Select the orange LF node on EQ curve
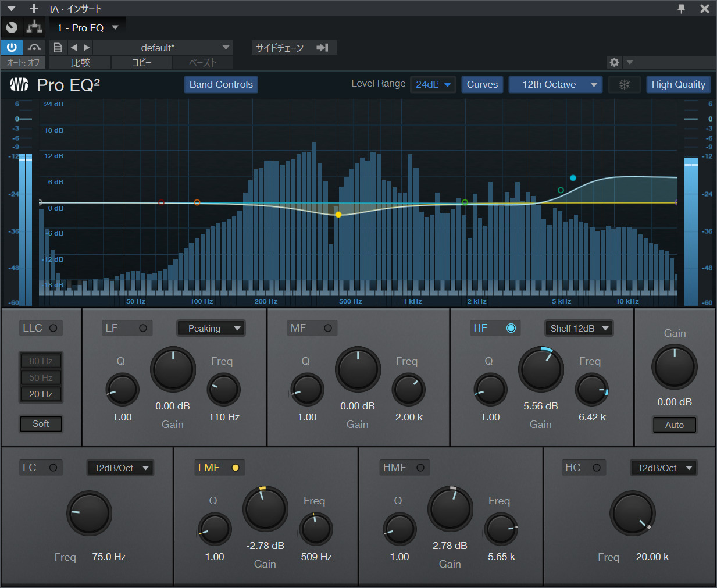The height and width of the screenshot is (588, 717). pyautogui.click(x=197, y=202)
